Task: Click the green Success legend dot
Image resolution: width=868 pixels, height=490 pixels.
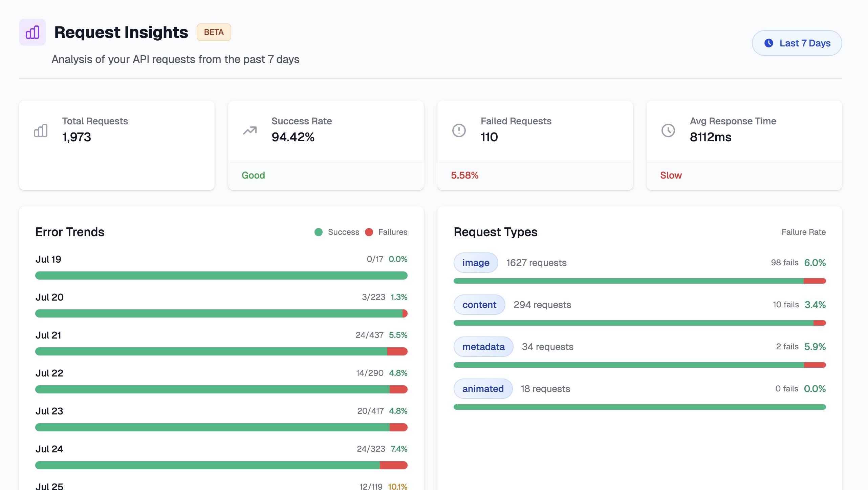Action: pyautogui.click(x=318, y=232)
